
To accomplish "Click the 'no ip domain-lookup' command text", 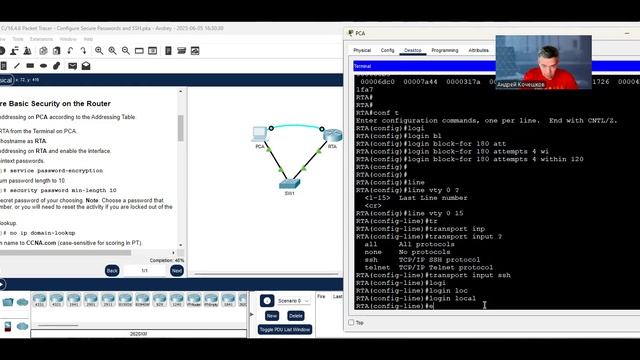I will point(42,233).
